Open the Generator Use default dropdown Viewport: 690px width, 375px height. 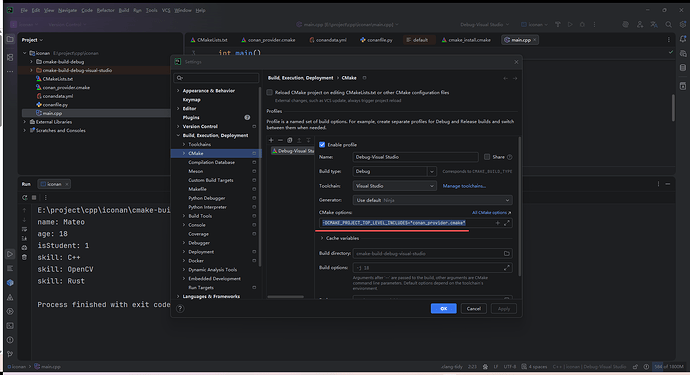[x=432, y=200]
